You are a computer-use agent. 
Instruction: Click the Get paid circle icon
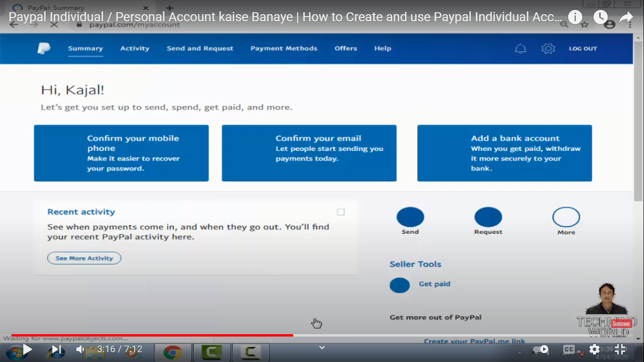point(399,285)
